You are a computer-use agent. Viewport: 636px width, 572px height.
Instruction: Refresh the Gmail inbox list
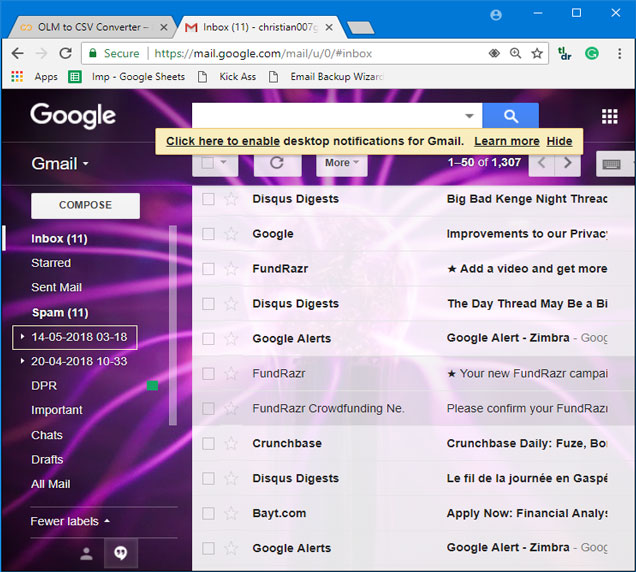(x=277, y=163)
